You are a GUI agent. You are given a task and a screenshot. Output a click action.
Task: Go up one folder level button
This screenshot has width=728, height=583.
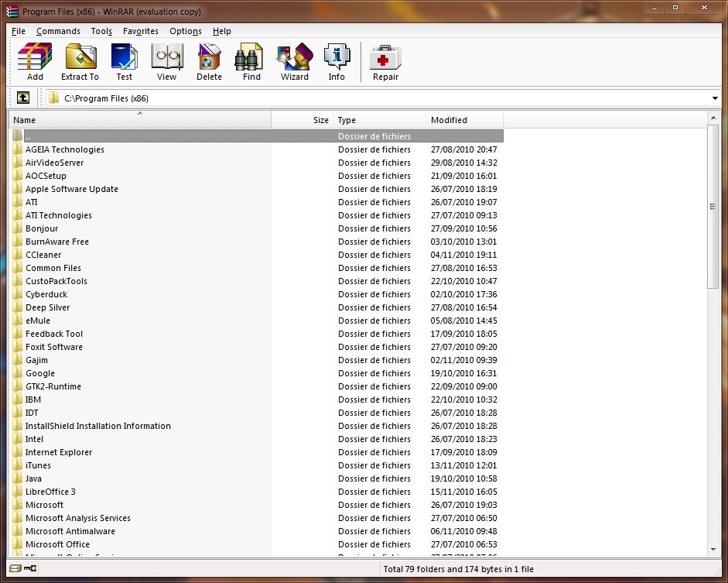click(x=23, y=98)
